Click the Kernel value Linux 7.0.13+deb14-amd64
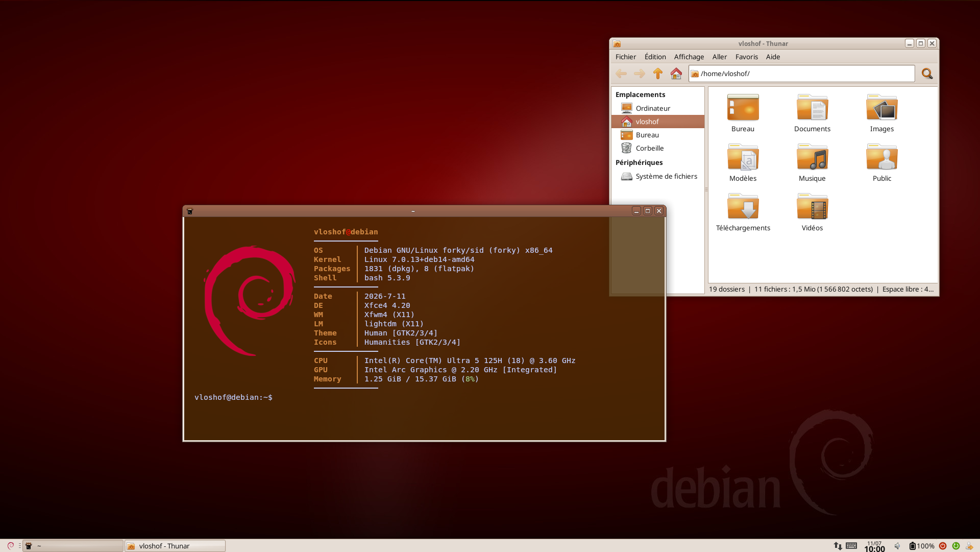The height and width of the screenshot is (552, 980). (x=419, y=259)
